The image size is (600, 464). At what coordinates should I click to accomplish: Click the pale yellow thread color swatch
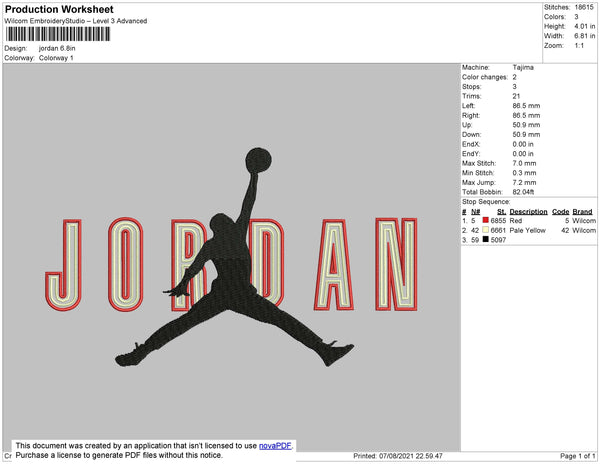(486, 230)
